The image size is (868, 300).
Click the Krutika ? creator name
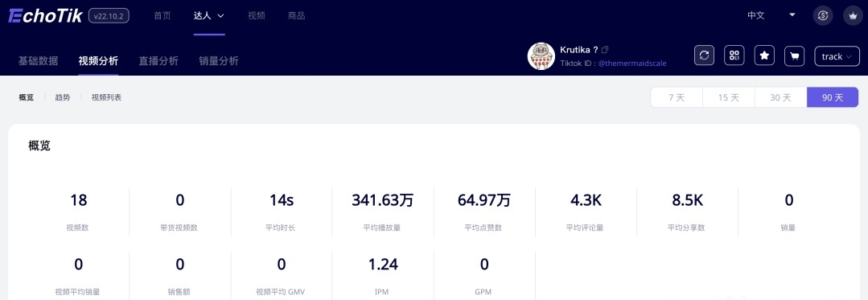point(579,50)
